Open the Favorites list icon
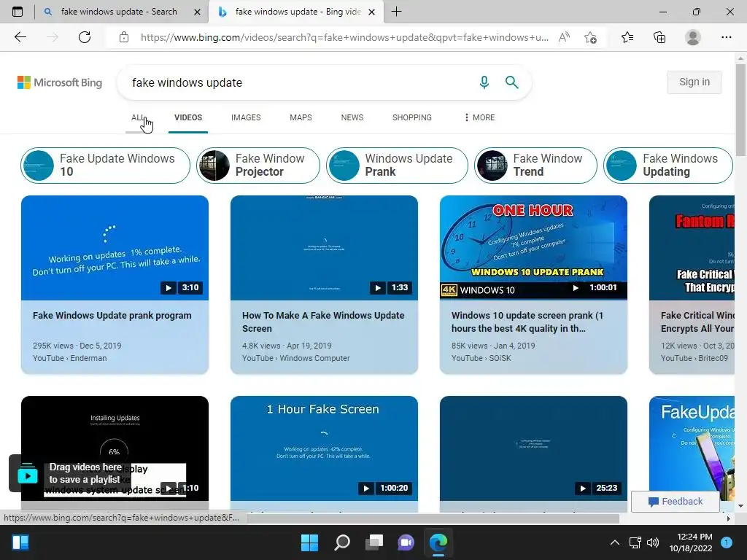The image size is (747, 560). coord(627,37)
